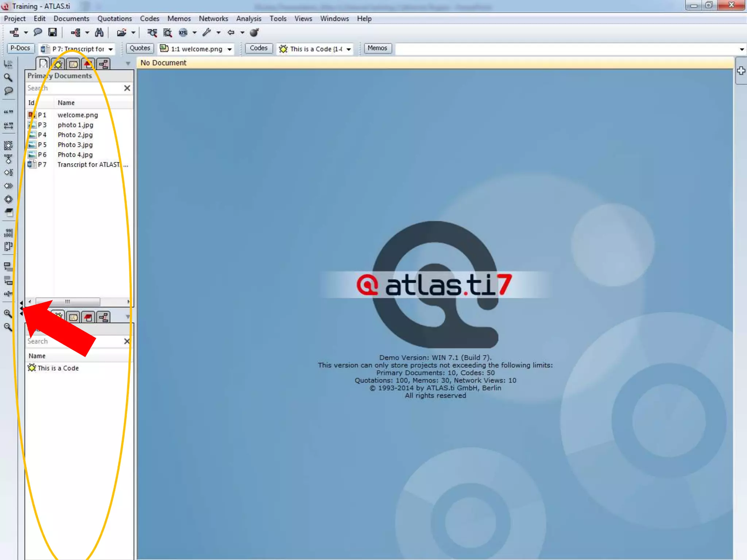Screen dimensions: 747x560
Task: Click the Memos manager button
Action: 377,48
